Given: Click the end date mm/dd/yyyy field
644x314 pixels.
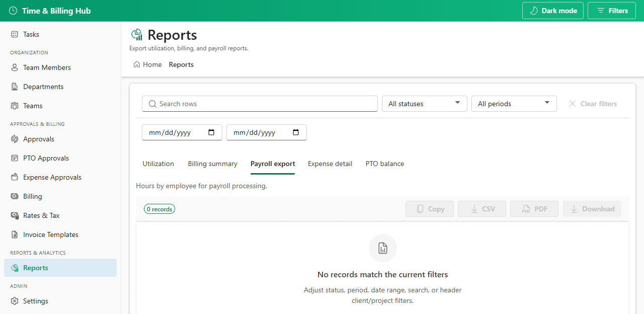Looking at the screenshot, I should click(x=267, y=132).
